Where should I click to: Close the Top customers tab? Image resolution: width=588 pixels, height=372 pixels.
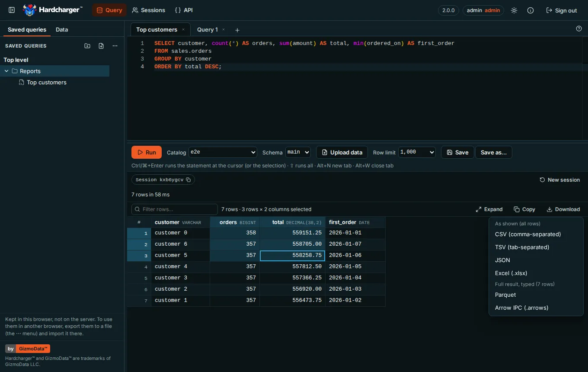(183, 29)
